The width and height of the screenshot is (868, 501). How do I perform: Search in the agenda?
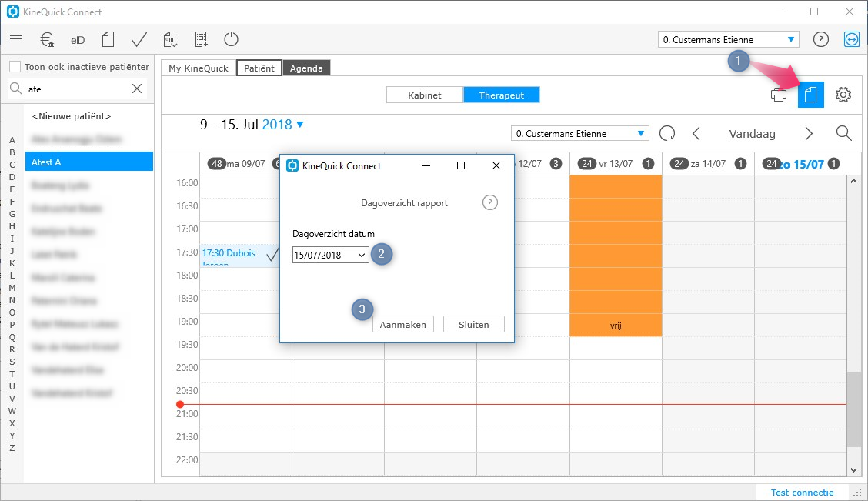[843, 133]
